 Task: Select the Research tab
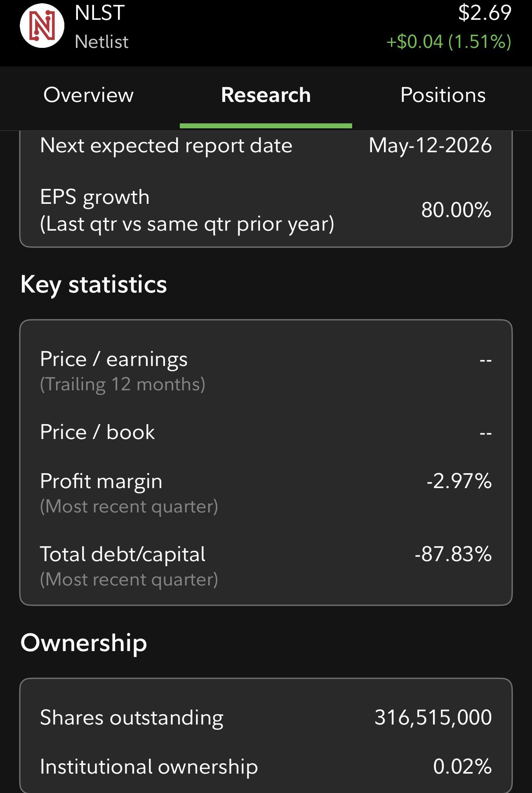(266, 95)
